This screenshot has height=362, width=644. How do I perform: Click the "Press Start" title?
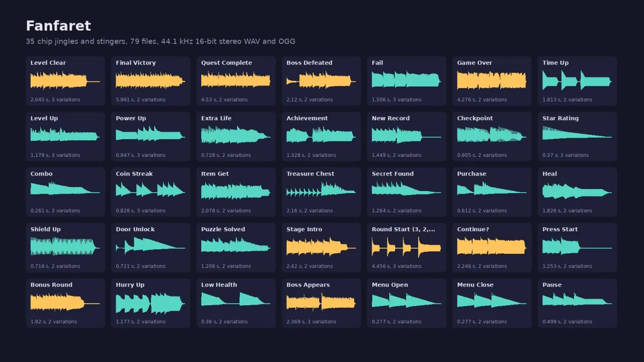(560, 229)
